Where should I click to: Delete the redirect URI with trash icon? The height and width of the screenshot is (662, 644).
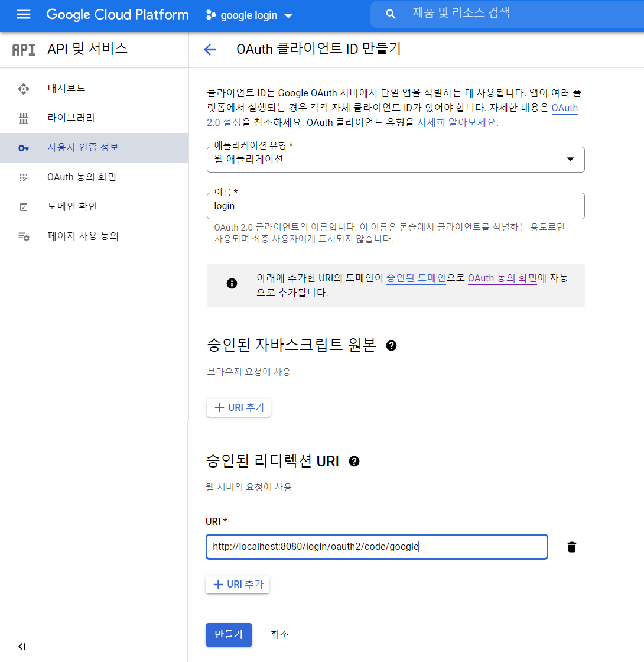pyautogui.click(x=572, y=547)
